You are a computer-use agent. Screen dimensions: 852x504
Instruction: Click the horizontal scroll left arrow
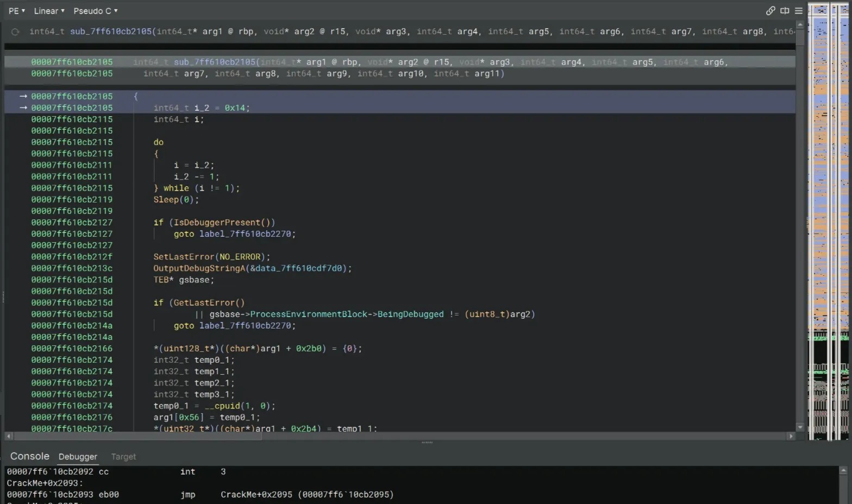click(9, 436)
